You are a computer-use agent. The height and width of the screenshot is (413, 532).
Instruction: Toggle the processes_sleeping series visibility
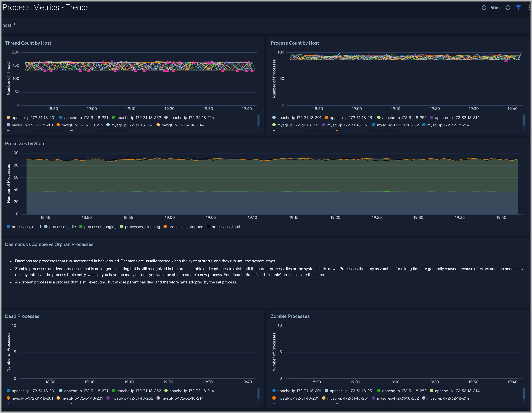point(122,226)
